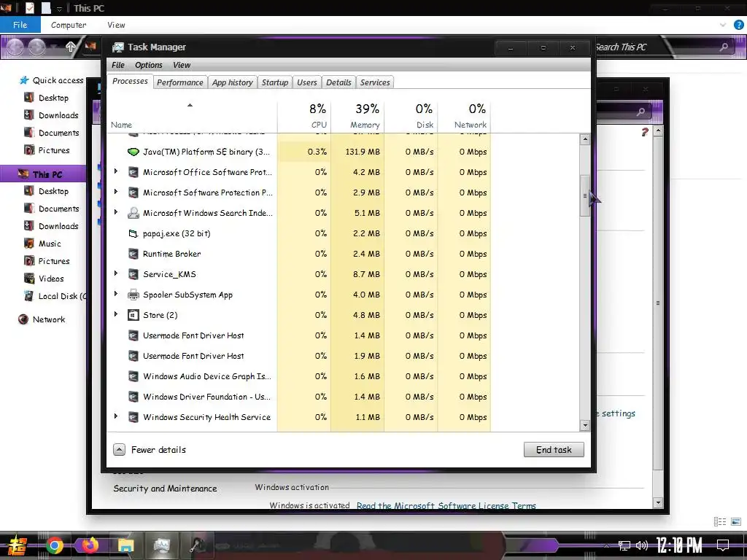
Task: Open Read the Microsoft Software License Terms link
Action: [446, 506]
